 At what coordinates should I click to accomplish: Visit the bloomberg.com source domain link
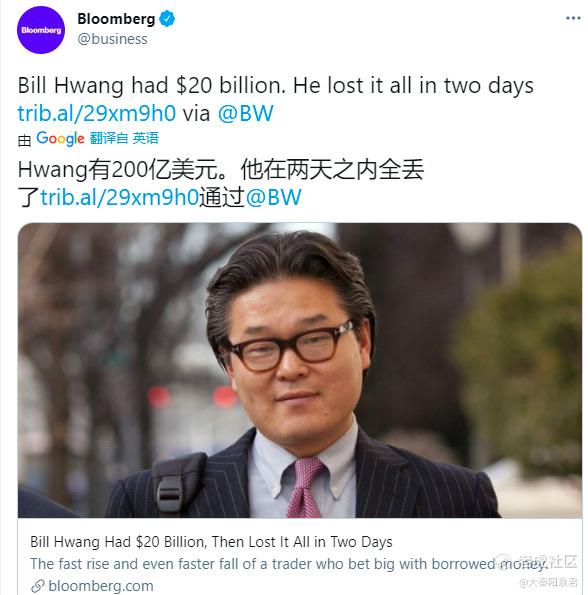tap(101, 586)
